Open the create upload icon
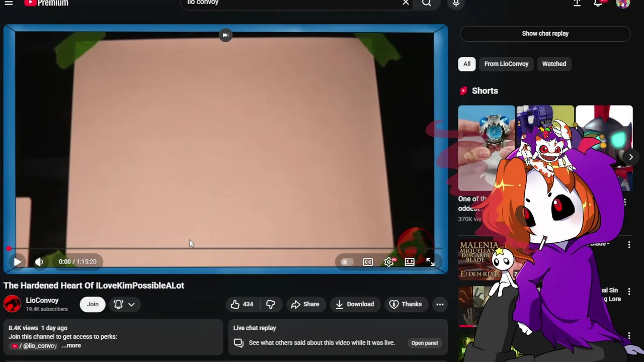 click(577, 3)
